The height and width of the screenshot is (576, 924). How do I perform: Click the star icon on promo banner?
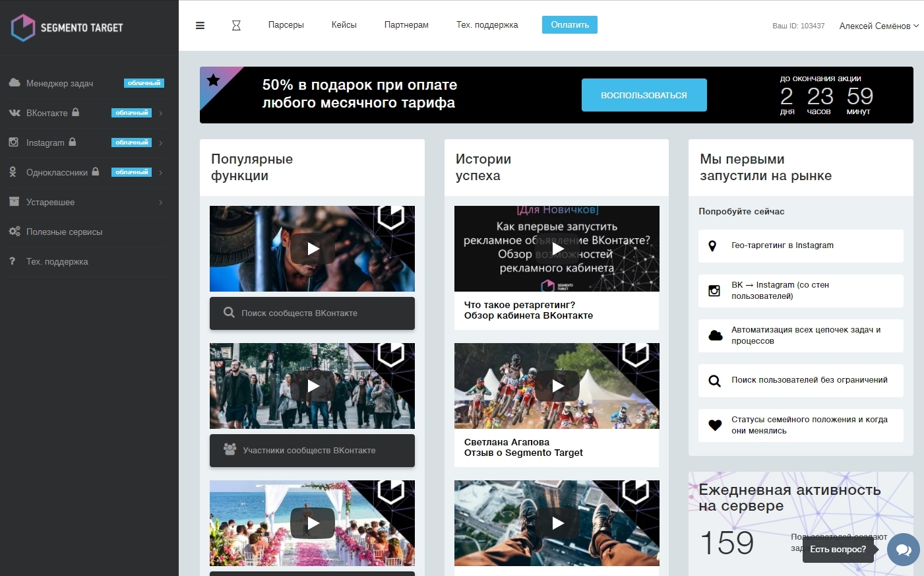[213, 80]
